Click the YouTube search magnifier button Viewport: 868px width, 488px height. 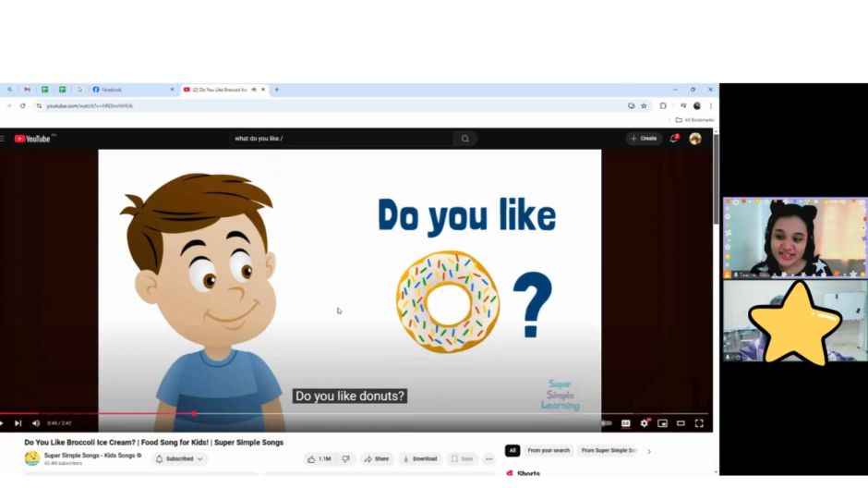(465, 139)
